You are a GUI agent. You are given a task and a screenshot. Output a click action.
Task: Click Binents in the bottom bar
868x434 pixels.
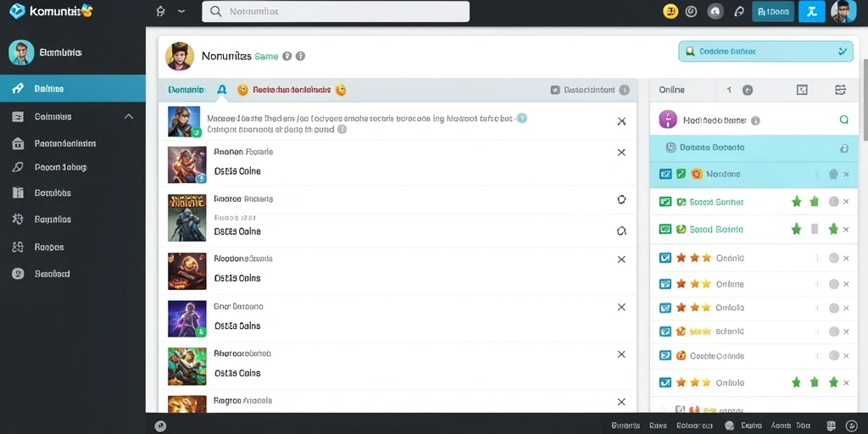(626, 426)
